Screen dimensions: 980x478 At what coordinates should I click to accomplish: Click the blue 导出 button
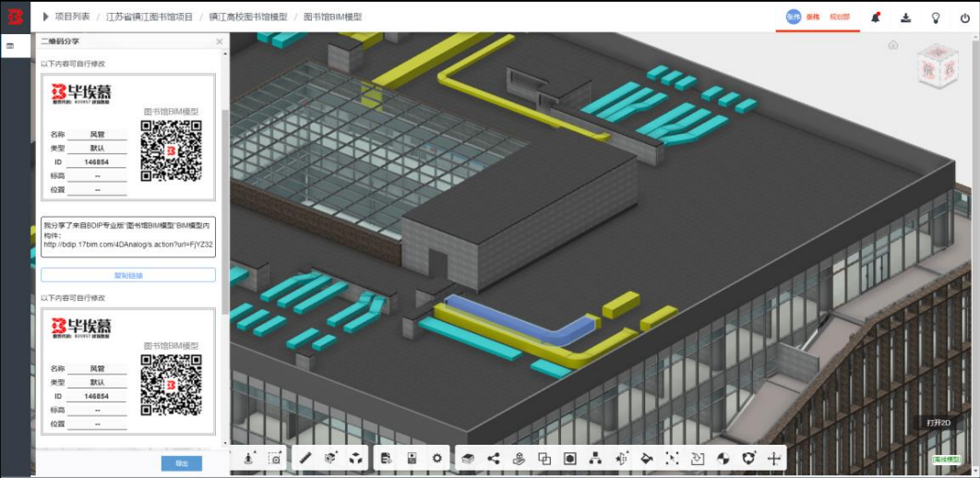coord(181,463)
